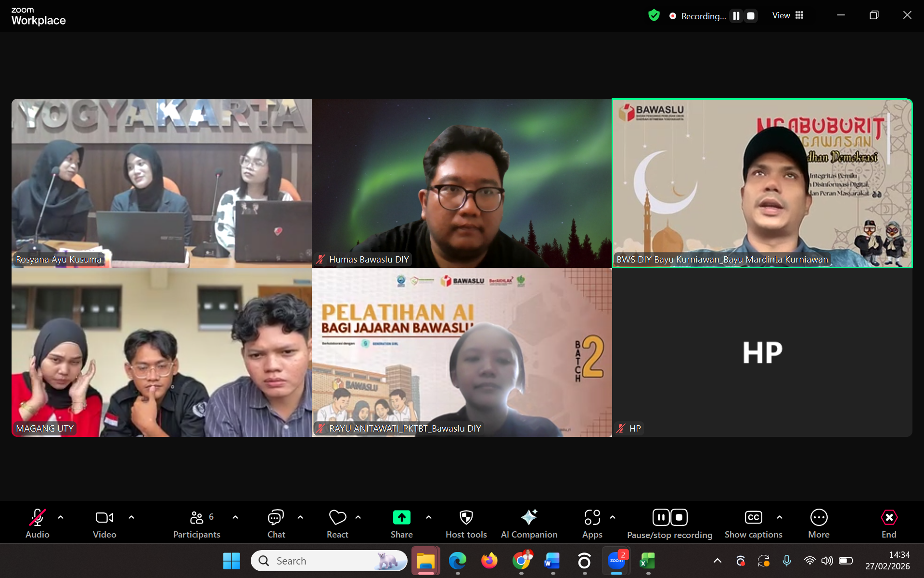Viewport: 924px width, 578px height.
Task: Open Firefox from the taskbar
Action: tap(489, 561)
